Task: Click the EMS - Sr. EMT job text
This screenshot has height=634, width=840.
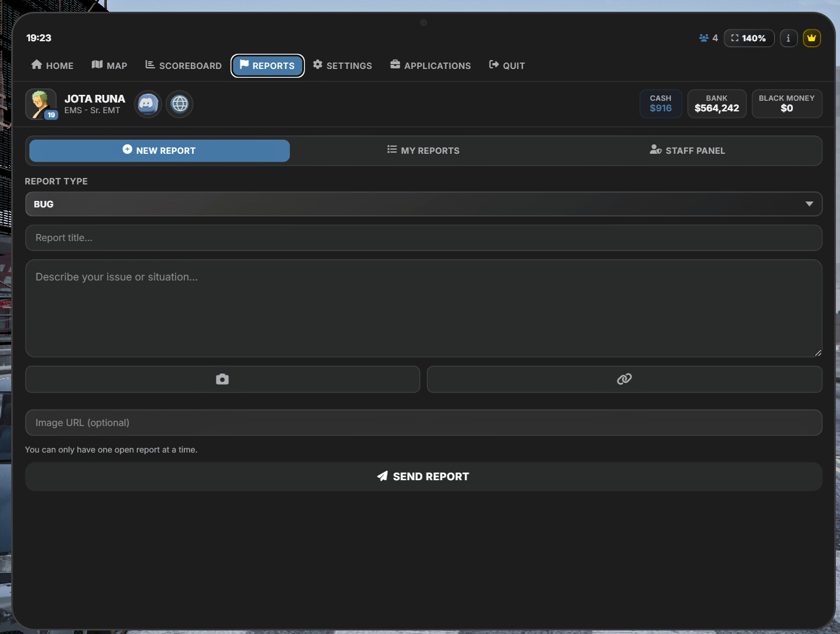Action: 92,111
